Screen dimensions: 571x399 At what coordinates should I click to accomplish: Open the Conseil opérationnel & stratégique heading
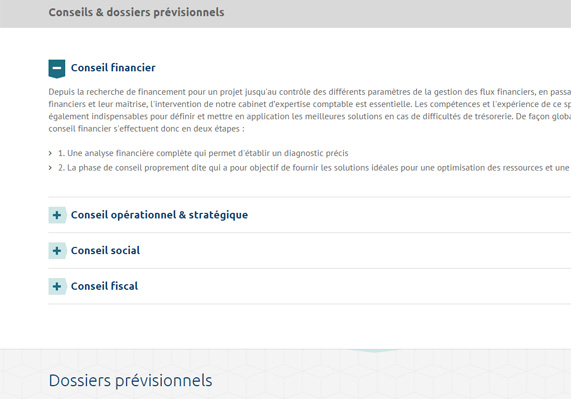click(160, 215)
